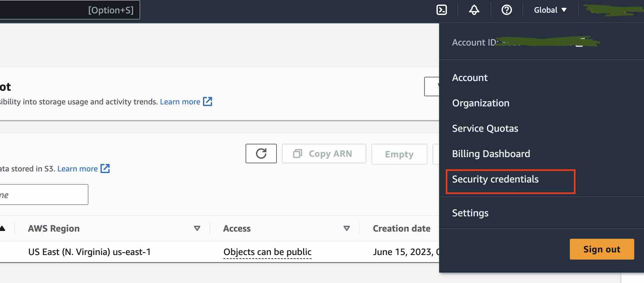This screenshot has height=283, width=644.
Task: Open the Organization menu entry
Action: [480, 103]
